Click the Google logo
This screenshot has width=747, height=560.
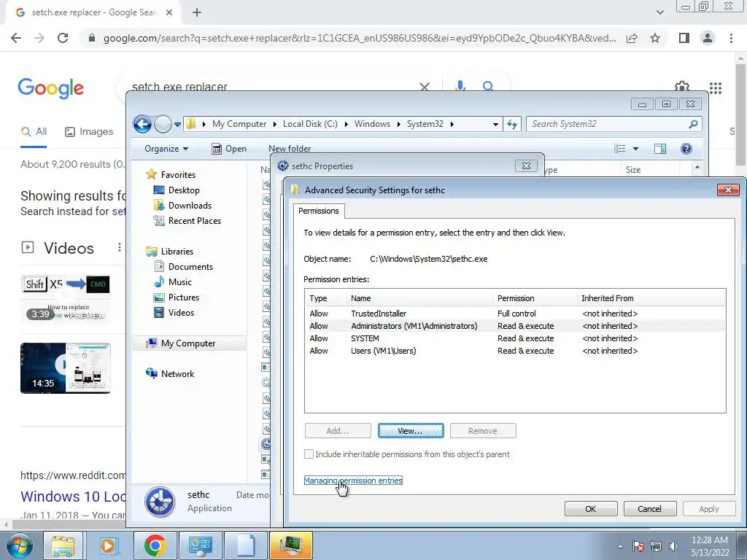(50, 88)
